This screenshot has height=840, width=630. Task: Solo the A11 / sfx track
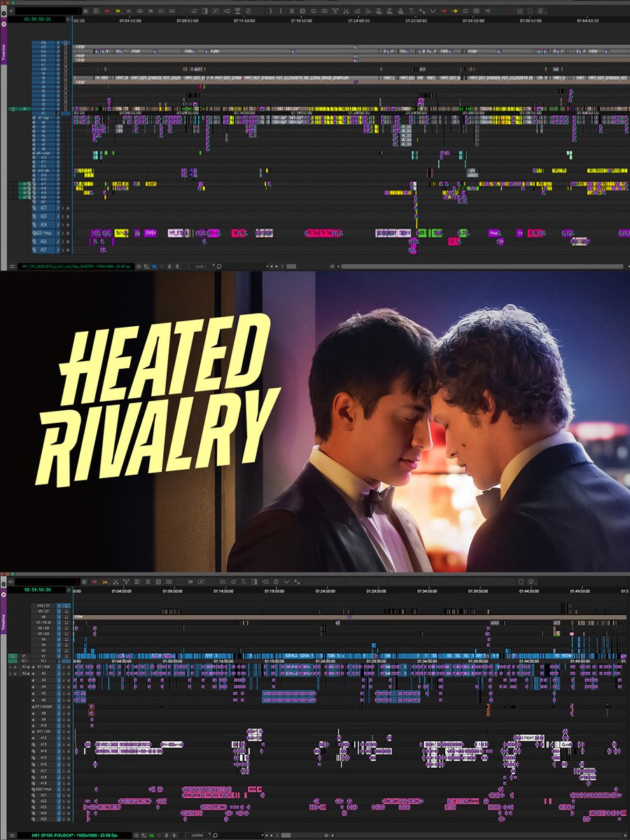coord(64,731)
